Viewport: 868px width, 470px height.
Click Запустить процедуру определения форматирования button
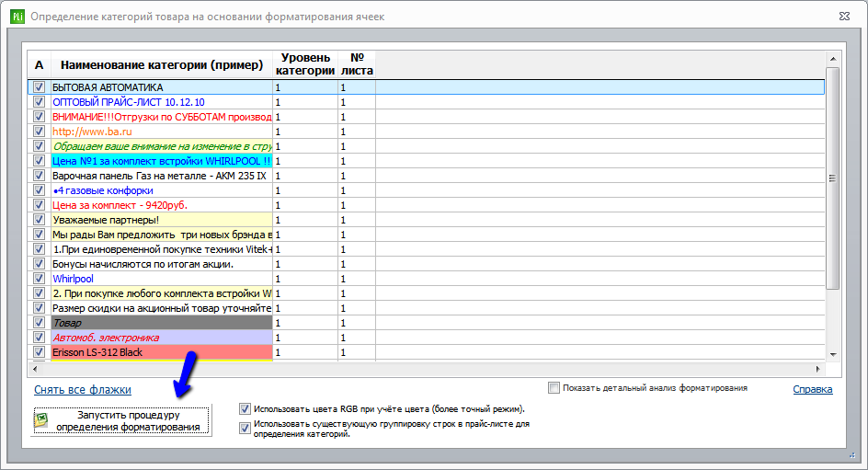pyautogui.click(x=121, y=420)
